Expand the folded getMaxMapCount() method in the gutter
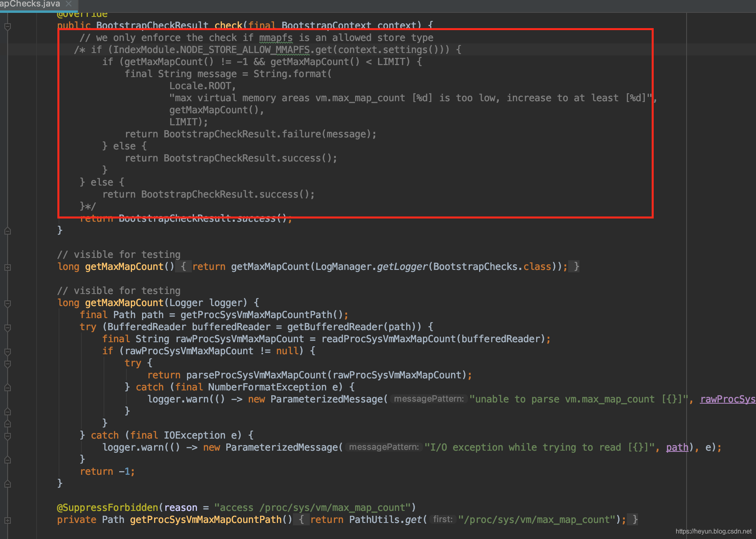 (x=7, y=267)
